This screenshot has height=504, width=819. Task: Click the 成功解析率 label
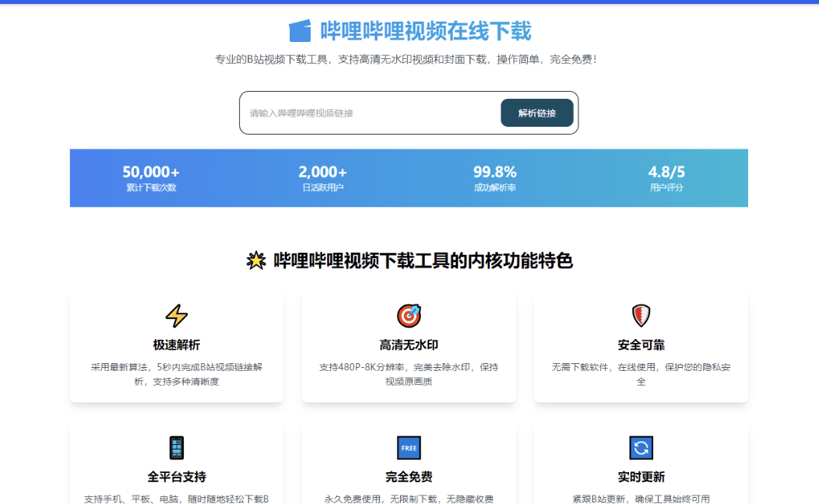[x=494, y=187]
